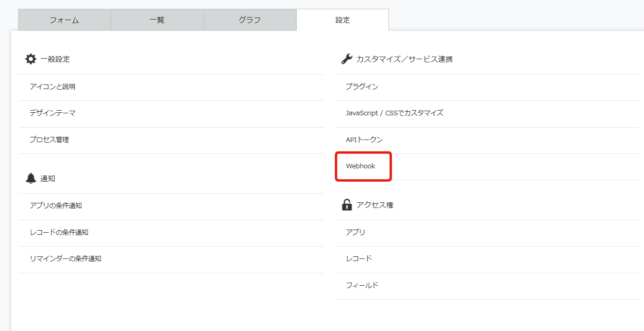This screenshot has height=331, width=644.
Task: Select レコードの条件通知
Action: click(x=59, y=232)
